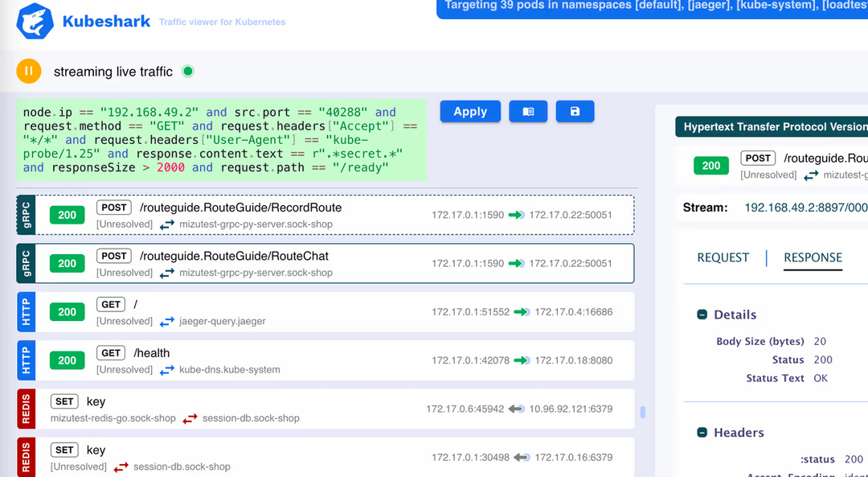Viewport: 868px width, 477px height.
Task: Click bidirectional arrows icon beside mizutest-grpc-py-server RecordRoute
Action: 167,225
